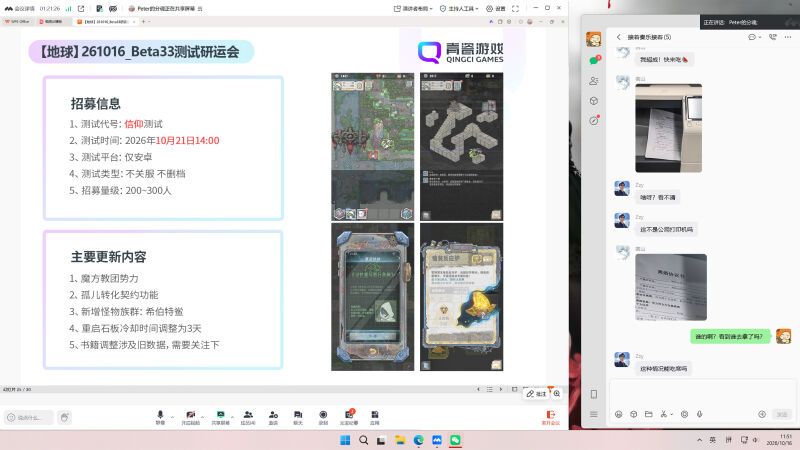Click the red leave meeting button

point(551,417)
